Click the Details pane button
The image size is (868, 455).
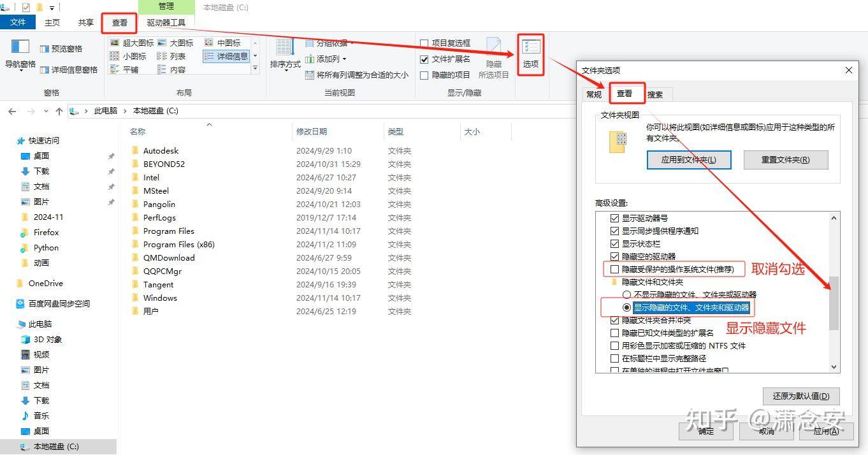pos(69,69)
